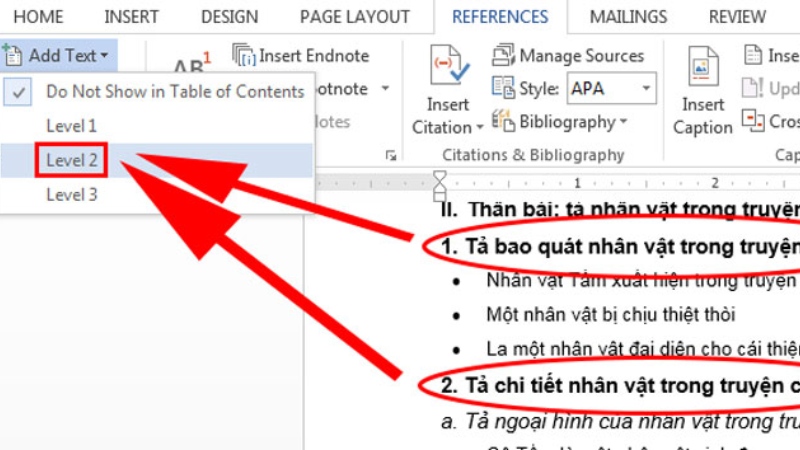800x450 pixels.
Task: Click the Bibliography icon
Action: [504, 122]
